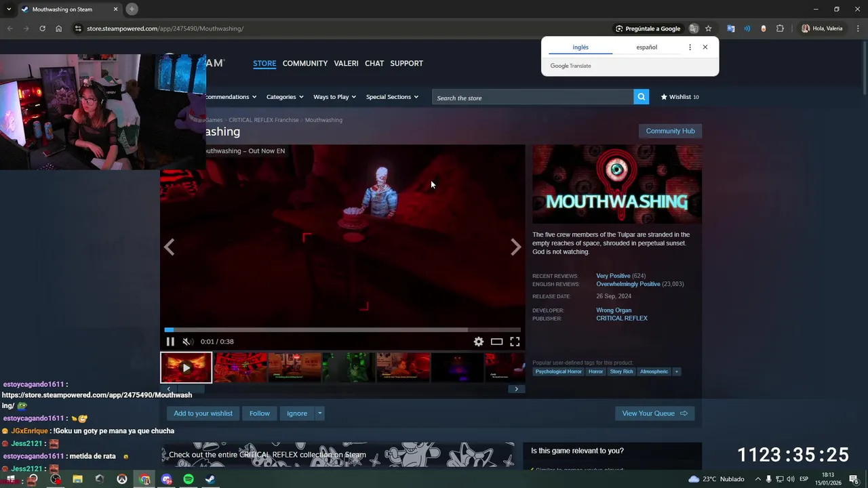The height and width of the screenshot is (488, 868).
Task: Open Discord from taskbar
Action: tap(167, 479)
